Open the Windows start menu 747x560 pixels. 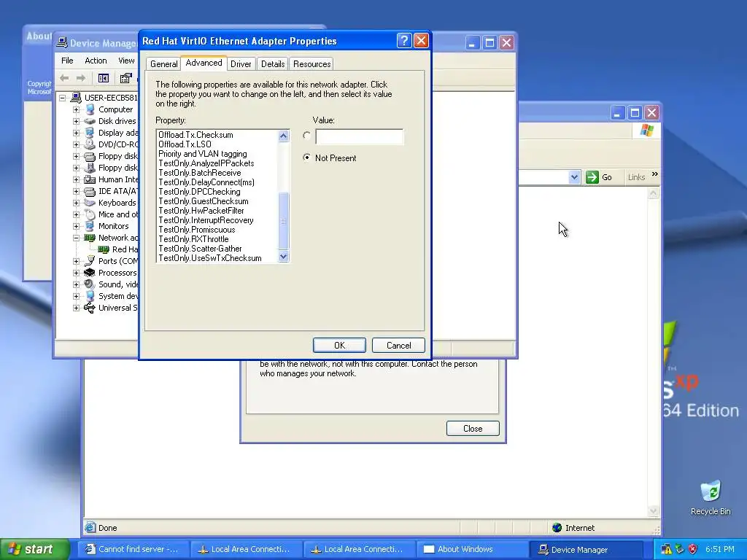tap(34, 549)
